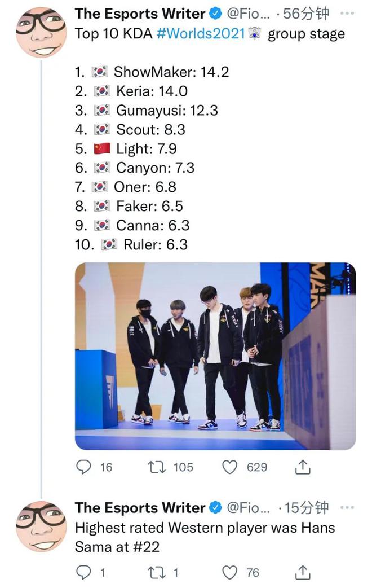The height and width of the screenshot is (588, 372).
Task: Like the Hans Sama tweet
Action: pyautogui.click(x=229, y=573)
